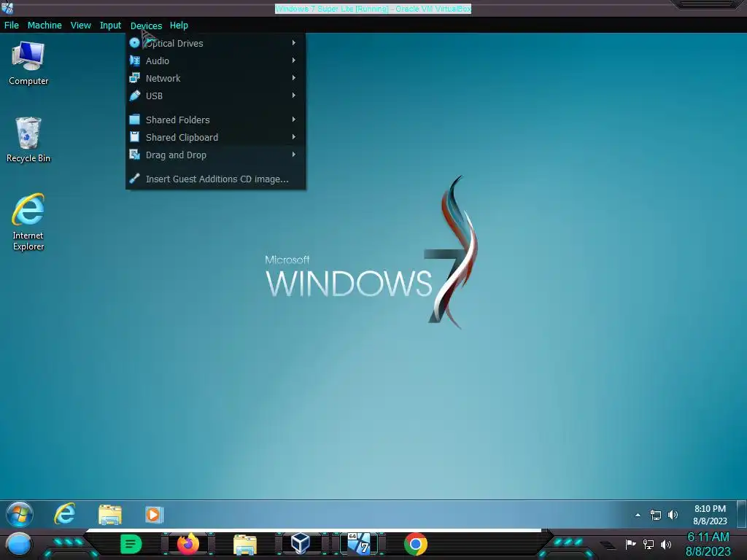Viewport: 747px width, 560px height.
Task: Select the Internet Explorer desktop icon
Action: pos(28,222)
